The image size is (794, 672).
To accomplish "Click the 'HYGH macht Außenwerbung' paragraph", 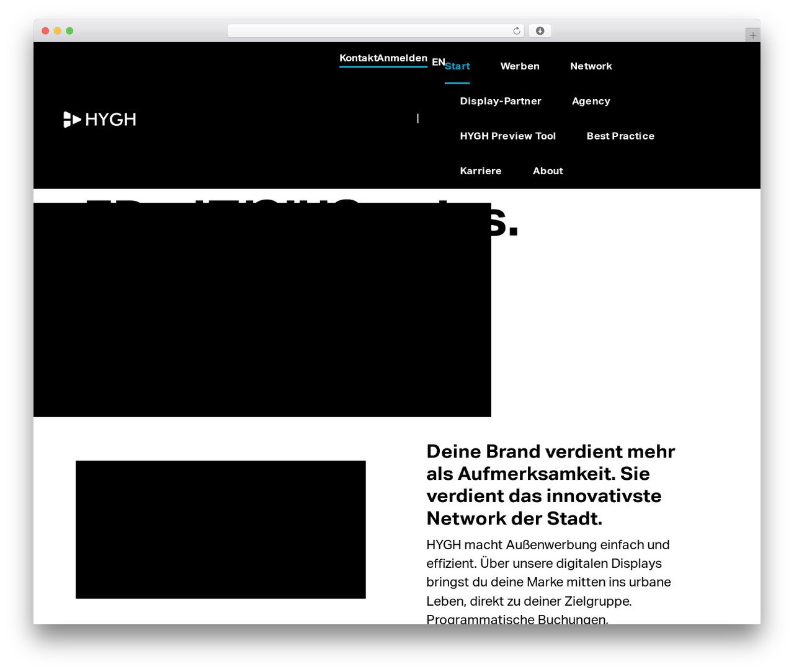I will (x=549, y=581).
